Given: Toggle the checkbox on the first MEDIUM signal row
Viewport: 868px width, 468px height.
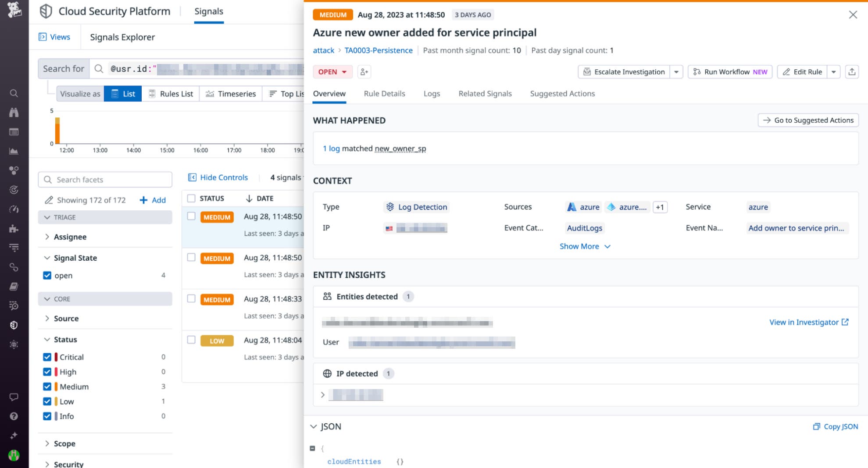Looking at the screenshot, I should pos(191,216).
